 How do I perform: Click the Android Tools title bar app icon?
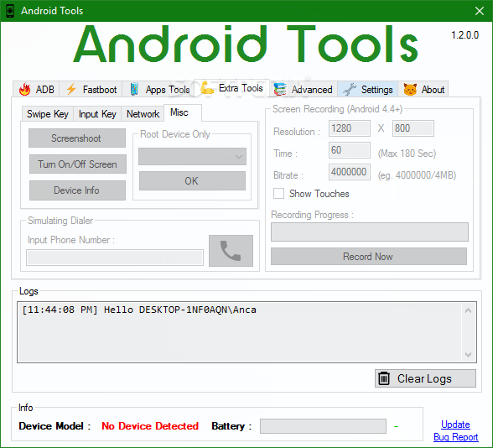click(10, 11)
